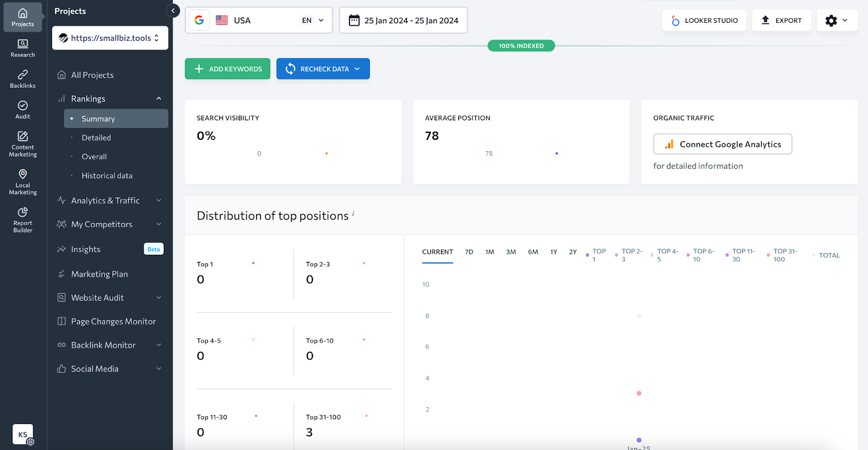Click the Add Keywords button
The image size is (868, 450).
coord(227,69)
